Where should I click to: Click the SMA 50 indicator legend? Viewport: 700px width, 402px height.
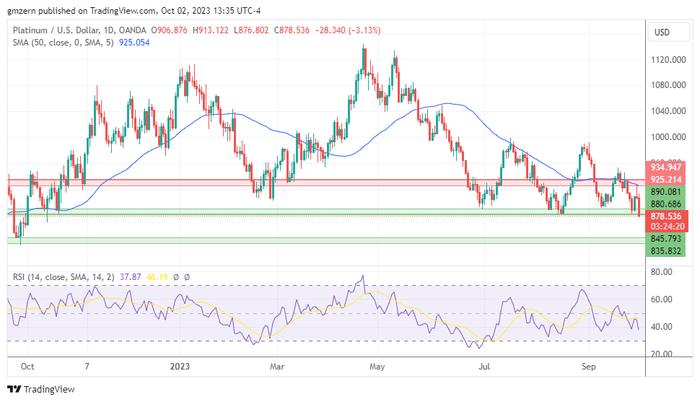(63, 42)
